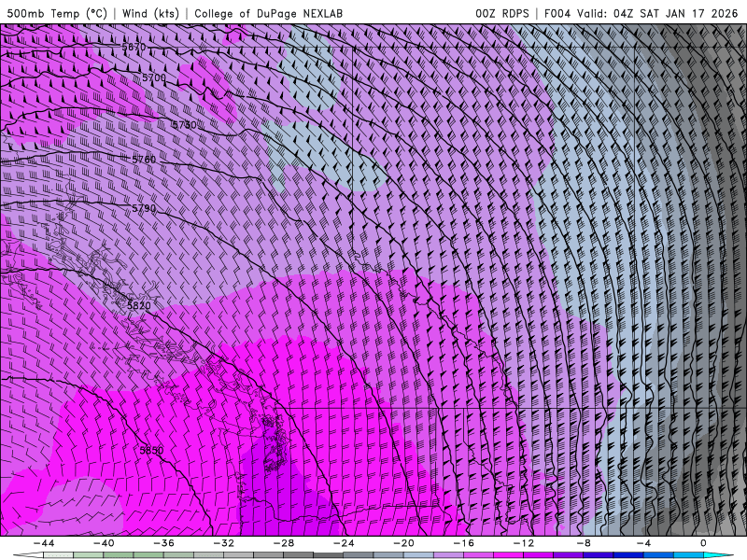Click the 5670 height contour label
Screen dimensions: 747x560
click(x=134, y=47)
